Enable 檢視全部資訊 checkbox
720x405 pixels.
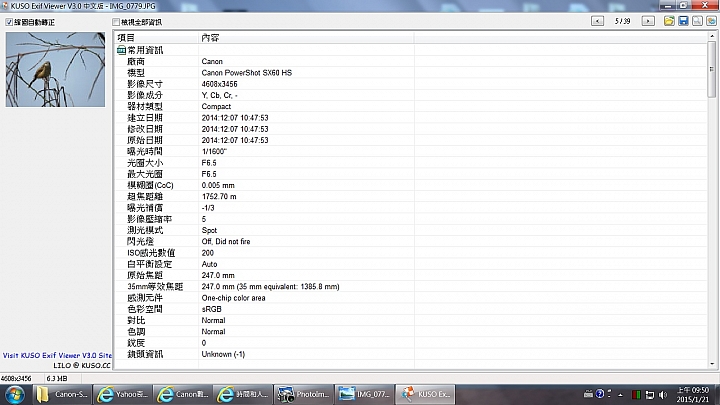(116, 22)
